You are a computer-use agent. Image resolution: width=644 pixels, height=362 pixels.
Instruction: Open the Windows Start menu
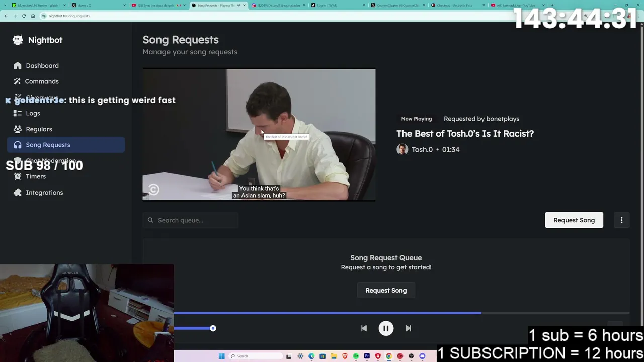click(222, 356)
